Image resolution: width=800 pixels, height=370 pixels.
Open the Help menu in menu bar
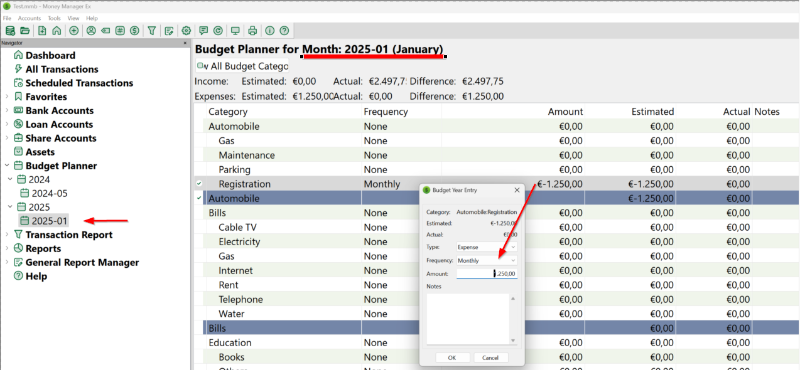92,18
